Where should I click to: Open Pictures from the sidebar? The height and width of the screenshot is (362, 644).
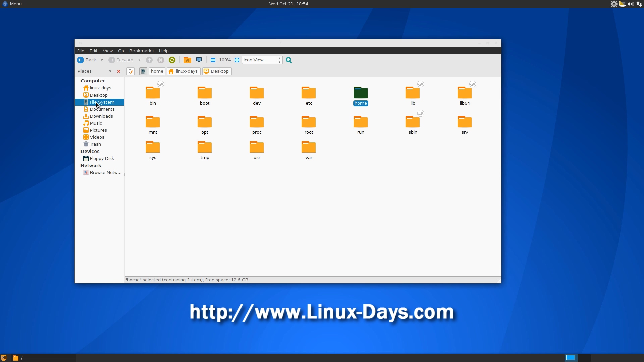[100, 130]
